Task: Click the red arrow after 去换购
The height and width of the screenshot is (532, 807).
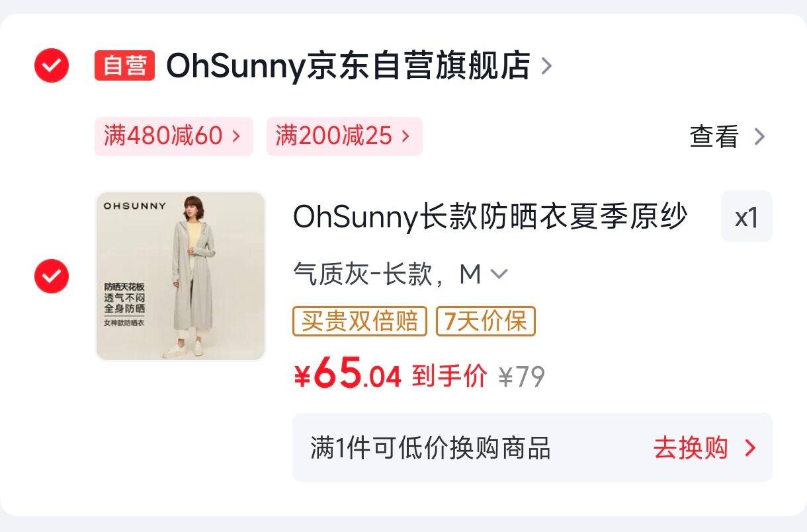Action: (750, 447)
